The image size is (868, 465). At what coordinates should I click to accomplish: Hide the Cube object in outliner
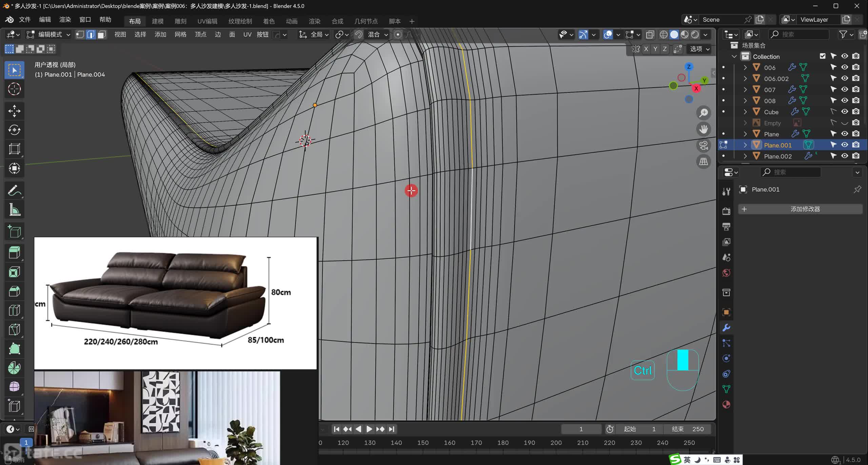[845, 112]
